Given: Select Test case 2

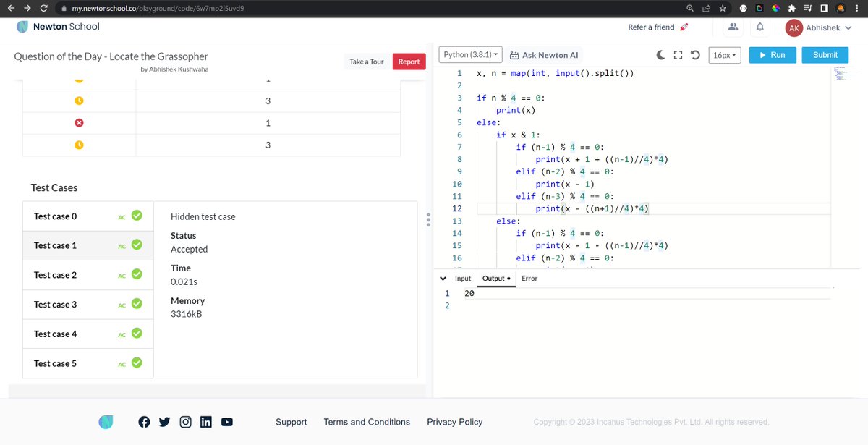Looking at the screenshot, I should tap(88, 275).
